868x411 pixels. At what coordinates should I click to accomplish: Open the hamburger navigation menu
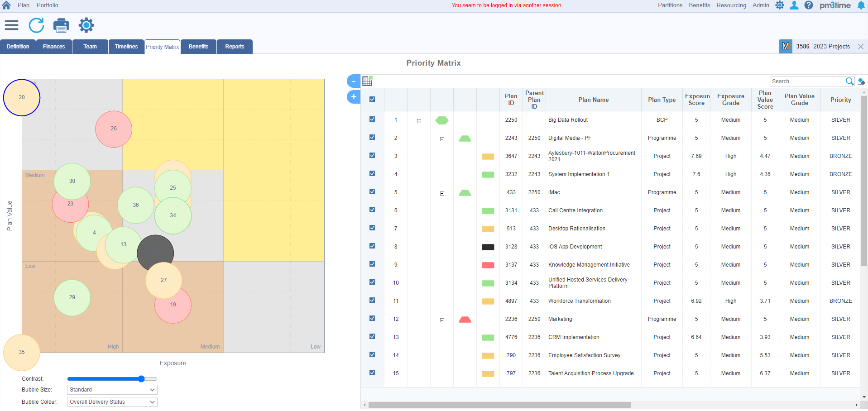pos(11,25)
